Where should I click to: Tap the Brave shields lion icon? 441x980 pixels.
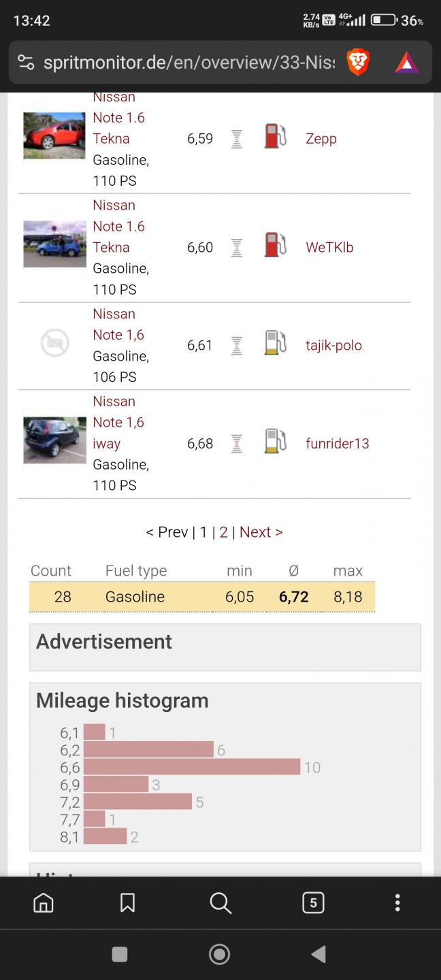pos(357,63)
